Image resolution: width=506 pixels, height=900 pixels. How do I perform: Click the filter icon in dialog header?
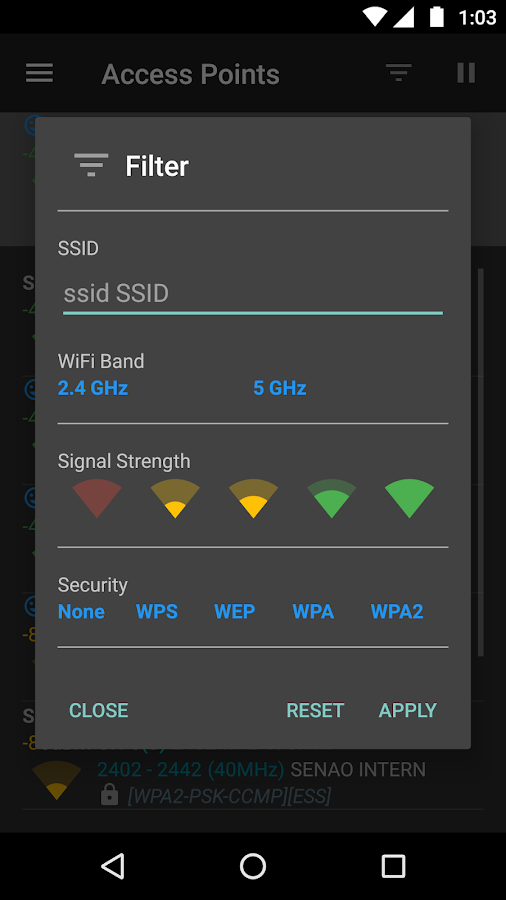tap(91, 165)
